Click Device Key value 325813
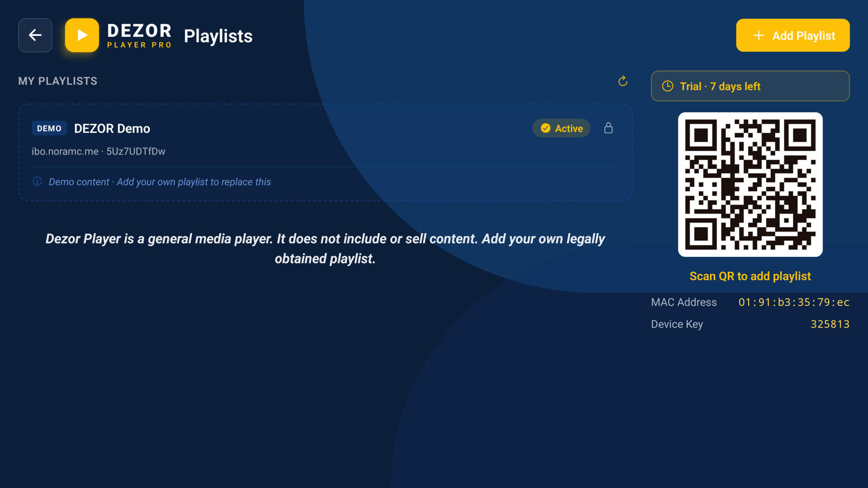The width and height of the screenshot is (868, 488). (x=830, y=324)
